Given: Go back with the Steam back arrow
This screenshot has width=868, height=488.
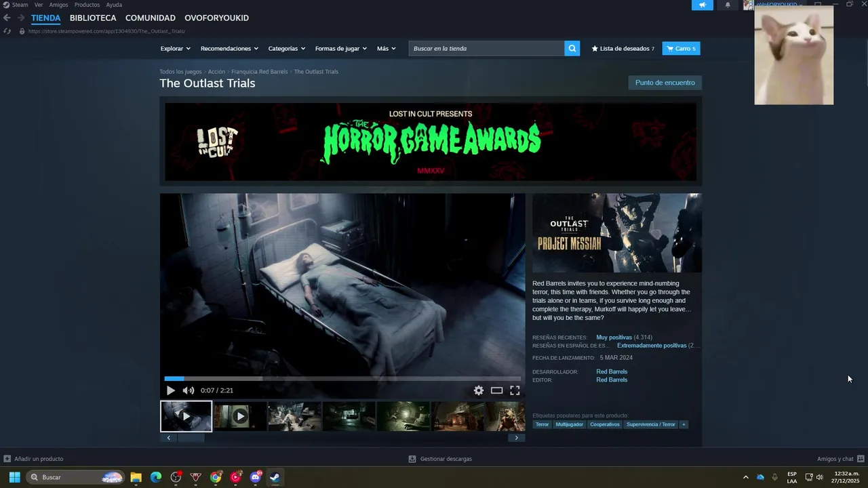Looking at the screenshot, I should (x=7, y=18).
